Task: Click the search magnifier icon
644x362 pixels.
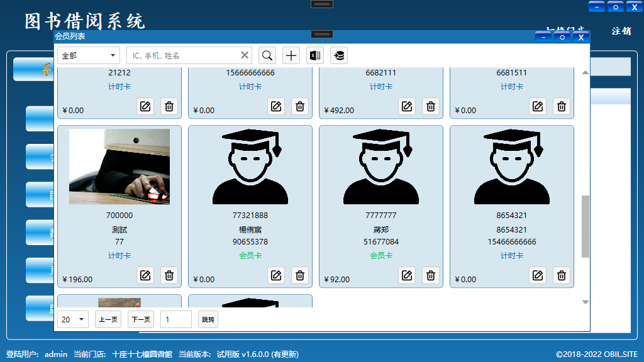Action: 267,55
